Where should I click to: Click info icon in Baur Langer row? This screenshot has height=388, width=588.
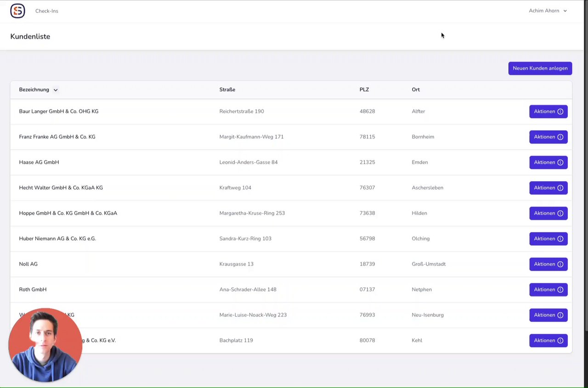pyautogui.click(x=560, y=112)
